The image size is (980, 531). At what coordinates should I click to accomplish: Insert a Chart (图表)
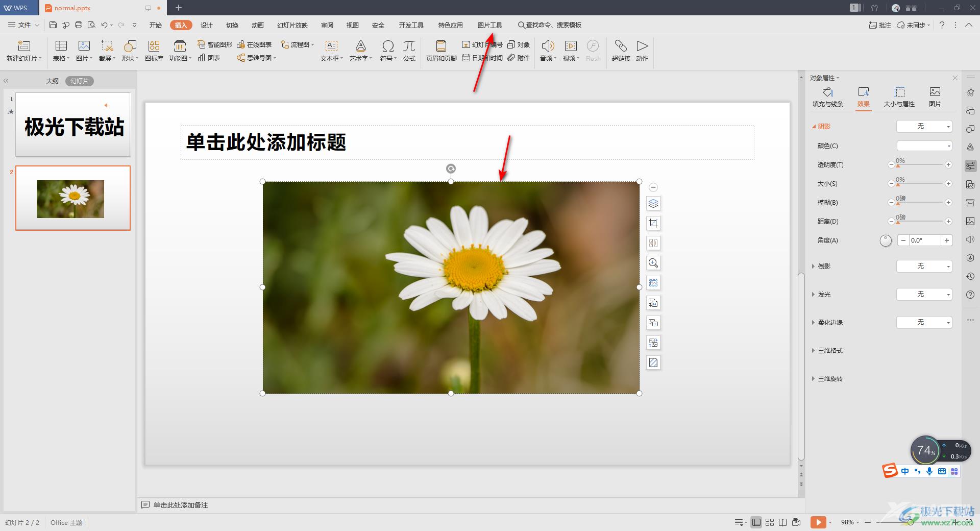(209, 58)
